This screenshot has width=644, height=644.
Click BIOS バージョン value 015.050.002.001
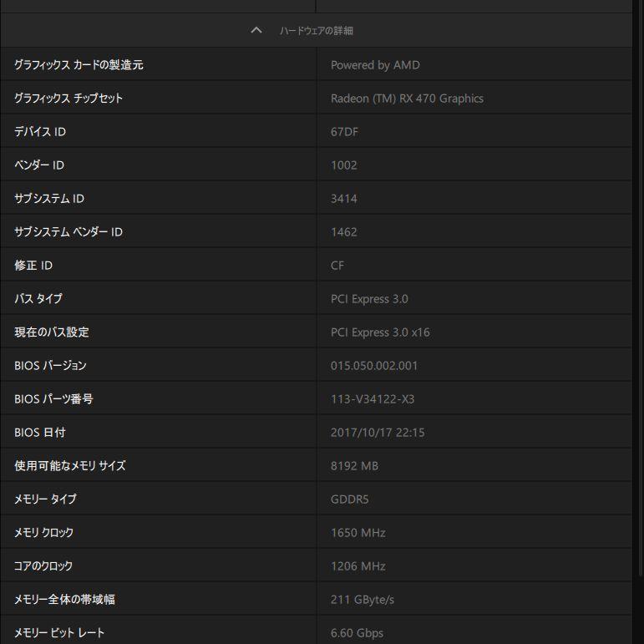pos(373,366)
